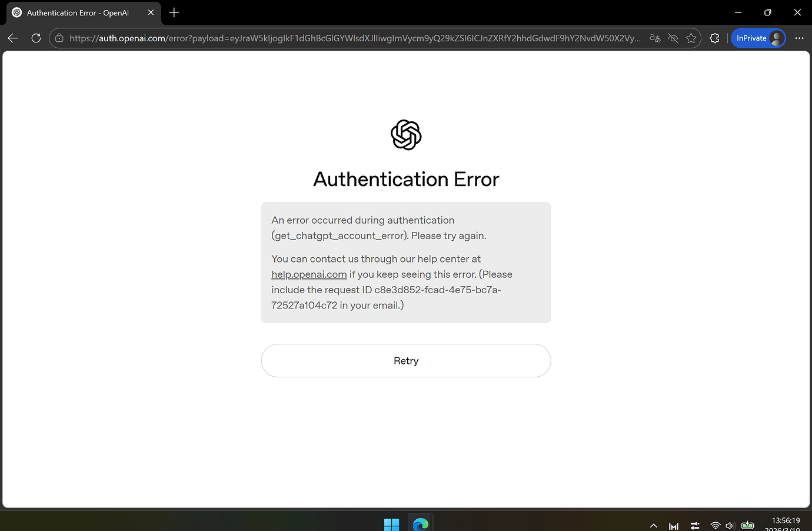Open the Windows Start menu

(391, 524)
